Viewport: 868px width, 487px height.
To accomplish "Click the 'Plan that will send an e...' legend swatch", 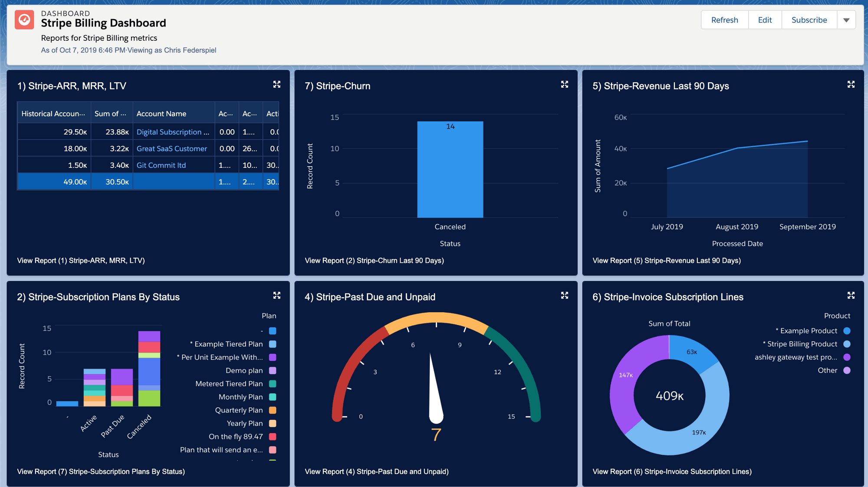I will 273,450.
